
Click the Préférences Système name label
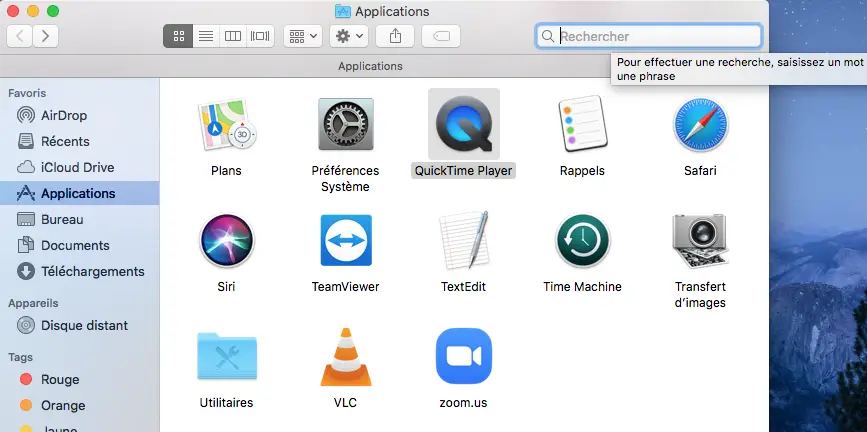point(345,179)
